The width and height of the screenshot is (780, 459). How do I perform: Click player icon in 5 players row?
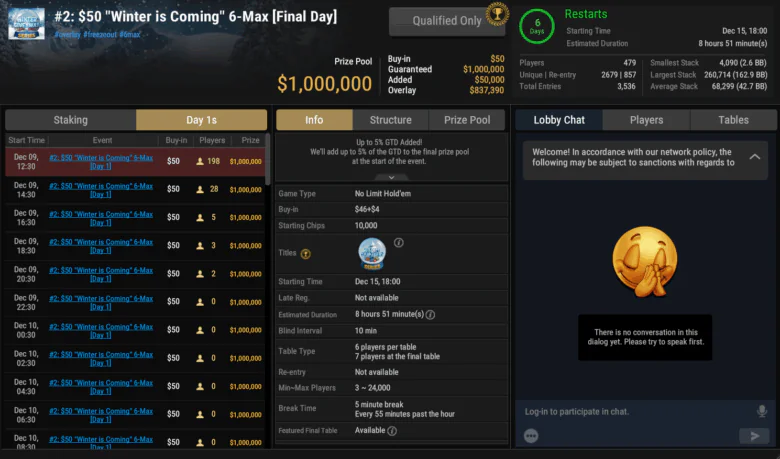pyautogui.click(x=200, y=218)
